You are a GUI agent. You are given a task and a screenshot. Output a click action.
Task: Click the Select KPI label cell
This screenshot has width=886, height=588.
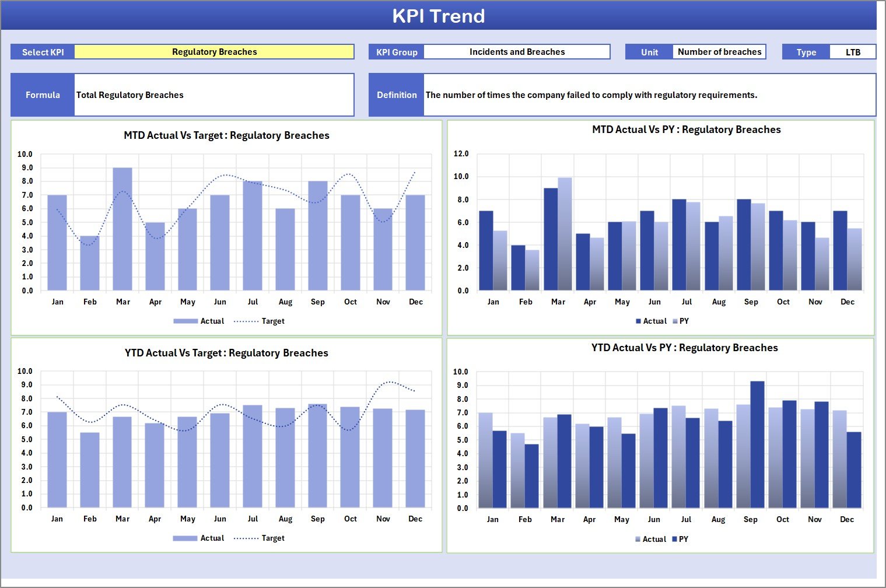coord(43,52)
